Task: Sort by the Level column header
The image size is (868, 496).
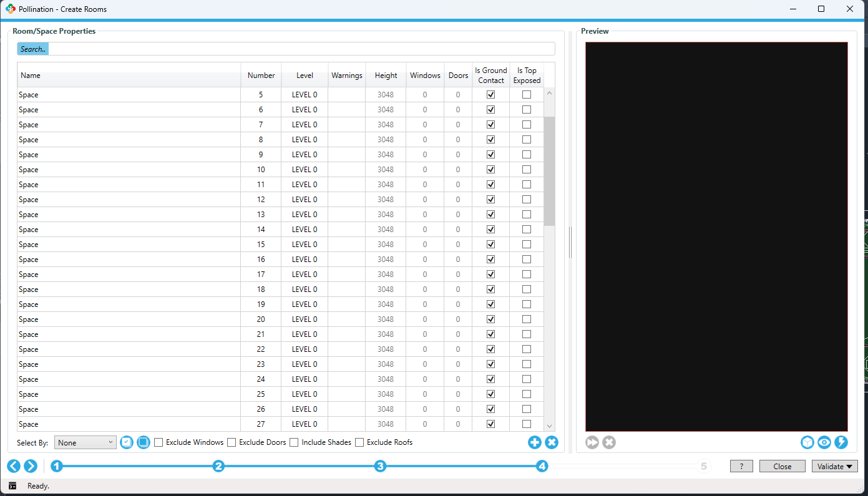Action: pyautogui.click(x=305, y=75)
